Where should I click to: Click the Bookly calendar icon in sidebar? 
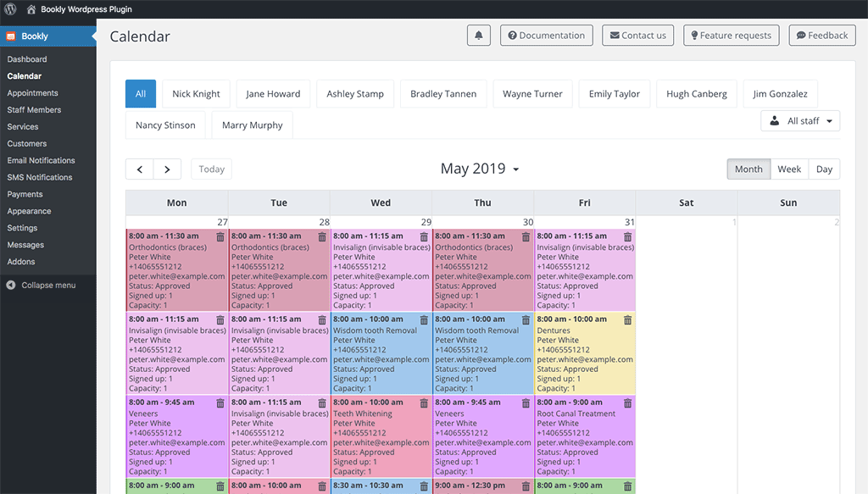(x=10, y=36)
